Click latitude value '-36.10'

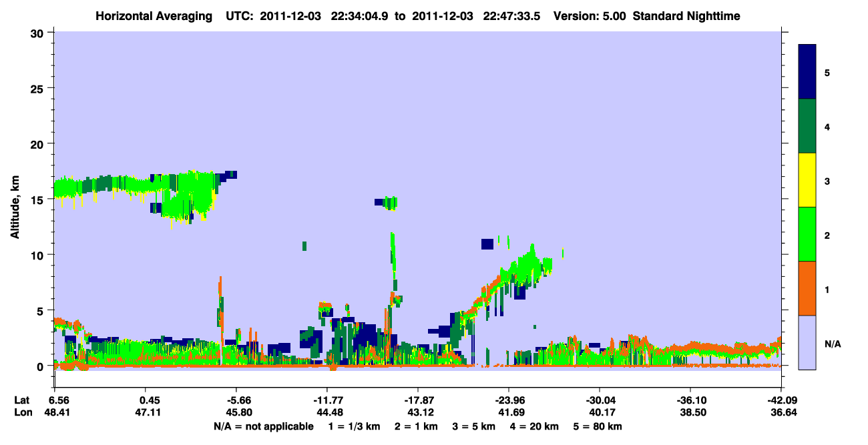pyautogui.click(x=690, y=400)
